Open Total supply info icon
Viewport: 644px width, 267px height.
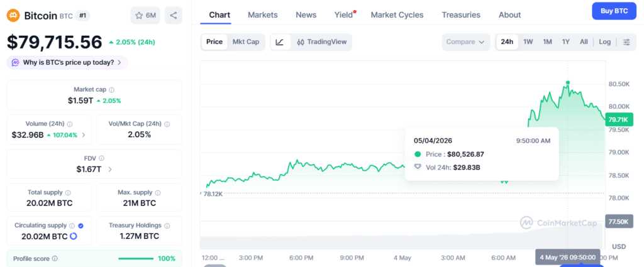[68, 192]
